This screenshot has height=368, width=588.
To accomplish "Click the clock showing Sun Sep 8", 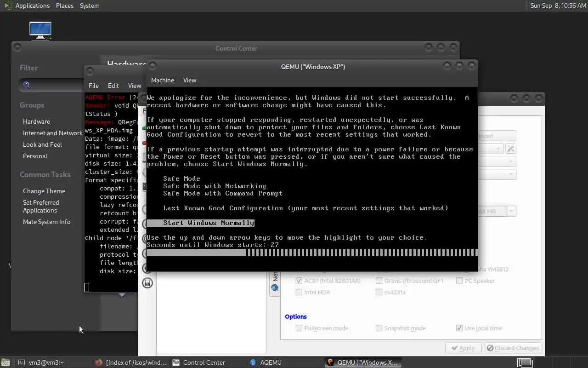I will coord(558,6).
